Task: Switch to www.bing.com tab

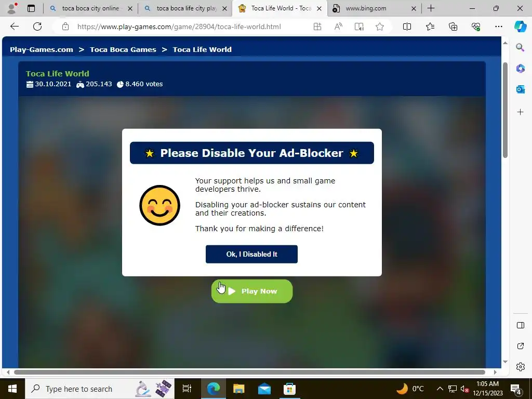Action: tap(365, 8)
